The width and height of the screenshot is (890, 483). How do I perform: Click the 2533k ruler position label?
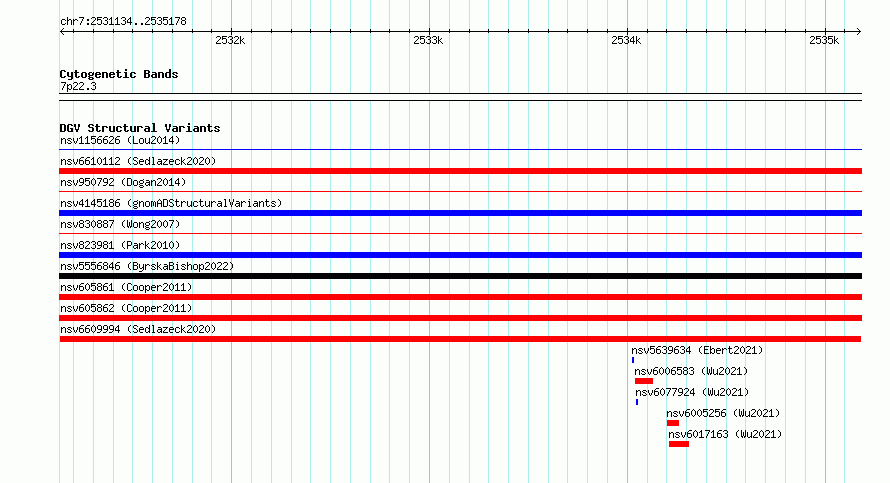tap(428, 40)
